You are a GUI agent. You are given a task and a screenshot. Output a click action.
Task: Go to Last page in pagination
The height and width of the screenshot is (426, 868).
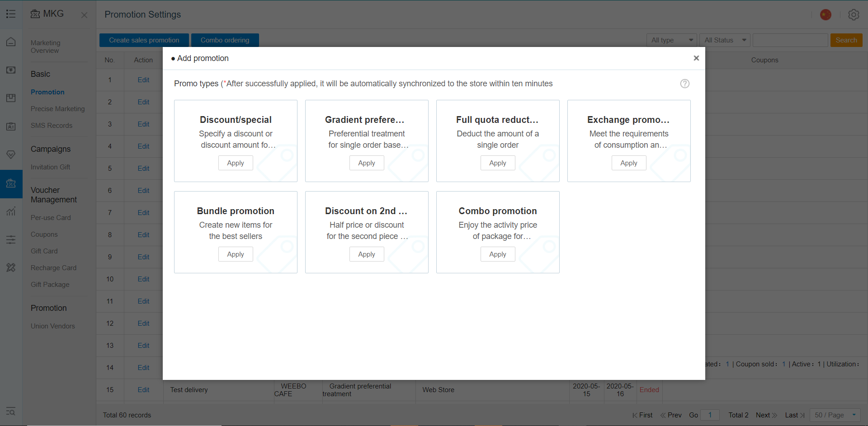pyautogui.click(x=795, y=415)
